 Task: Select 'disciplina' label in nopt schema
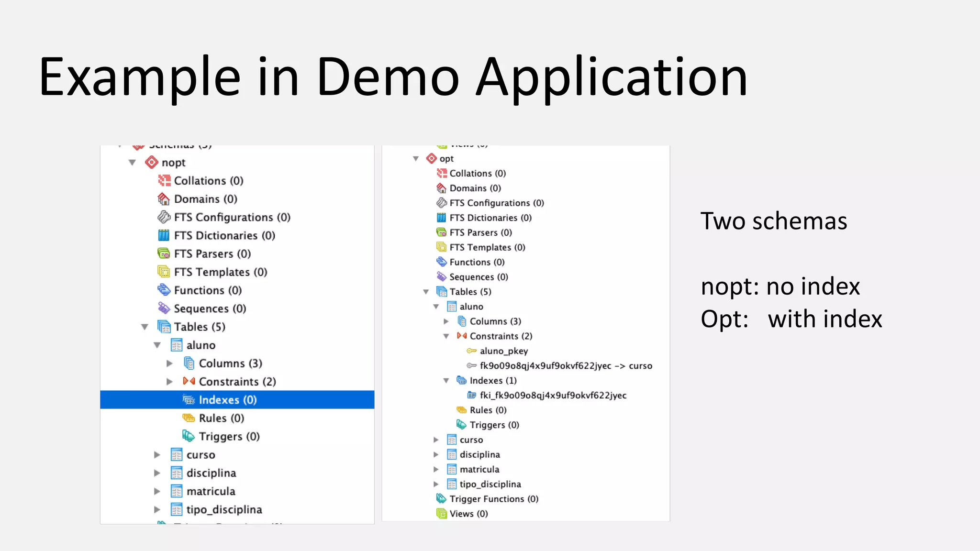click(212, 473)
